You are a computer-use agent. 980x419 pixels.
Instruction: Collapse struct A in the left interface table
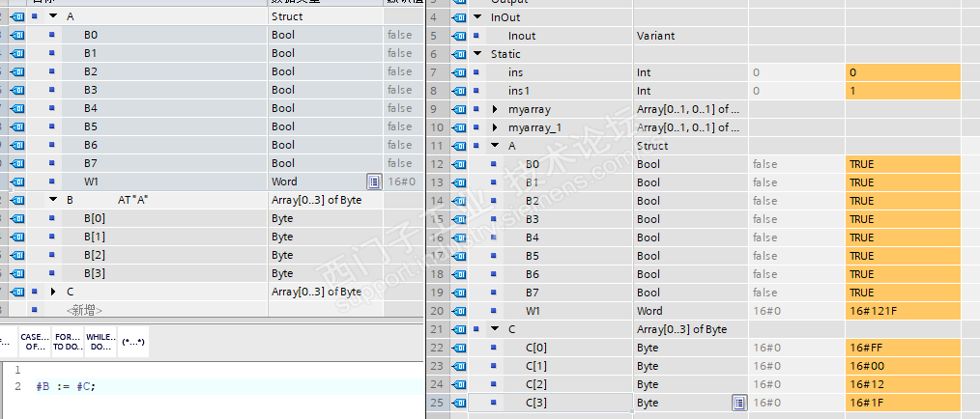click(53, 16)
